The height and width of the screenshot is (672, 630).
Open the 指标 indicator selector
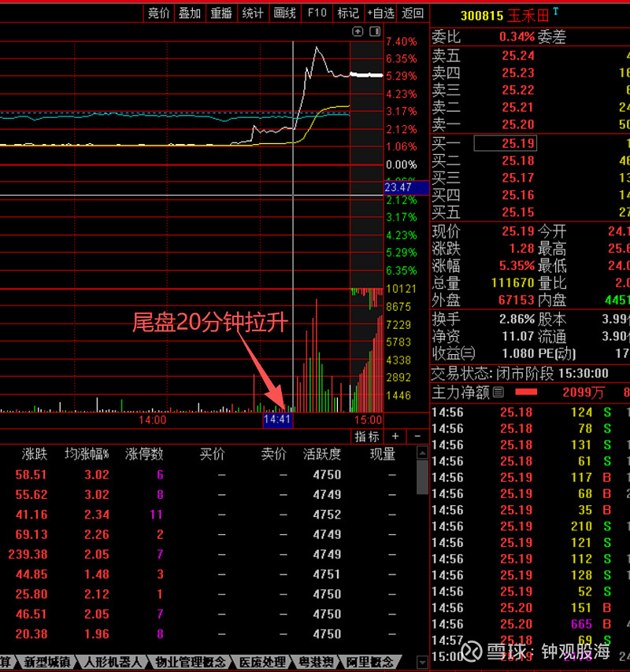click(367, 436)
